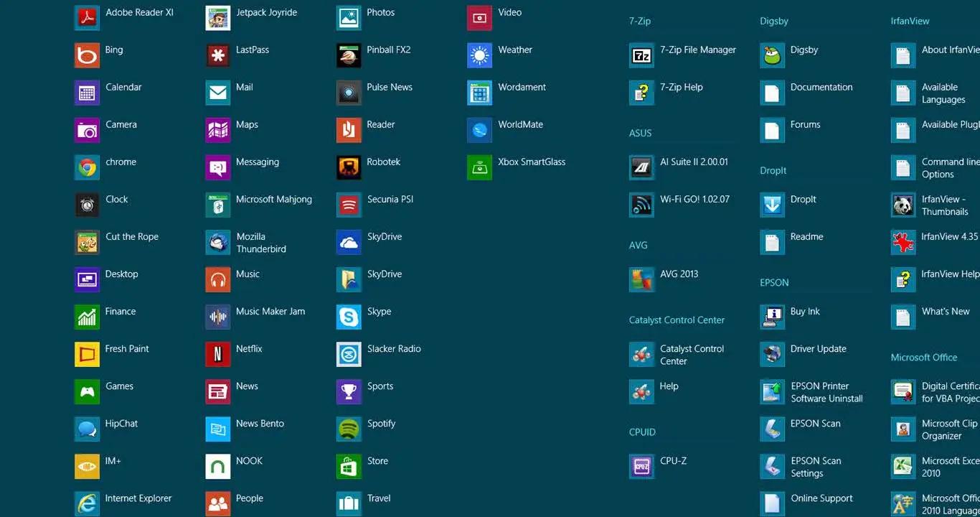Viewport: 980px width, 517px height.
Task: Open the Slacker Radio icon
Action: (x=349, y=354)
